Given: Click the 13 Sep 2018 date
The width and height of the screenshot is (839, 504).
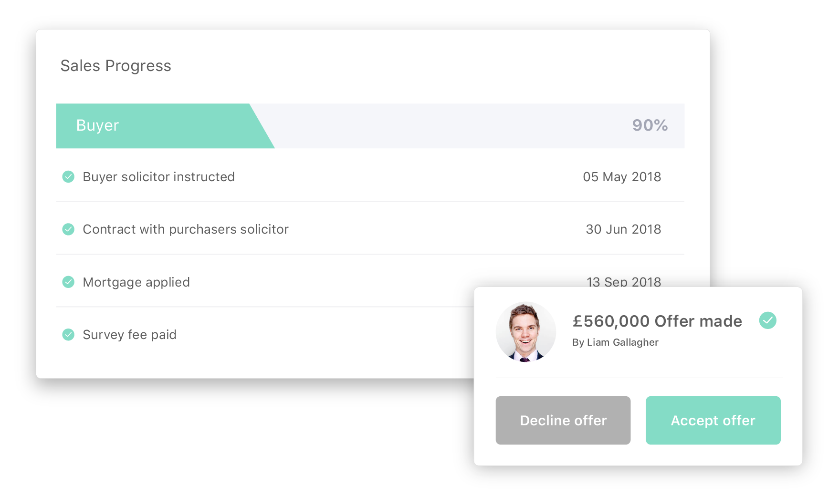Looking at the screenshot, I should click(623, 281).
